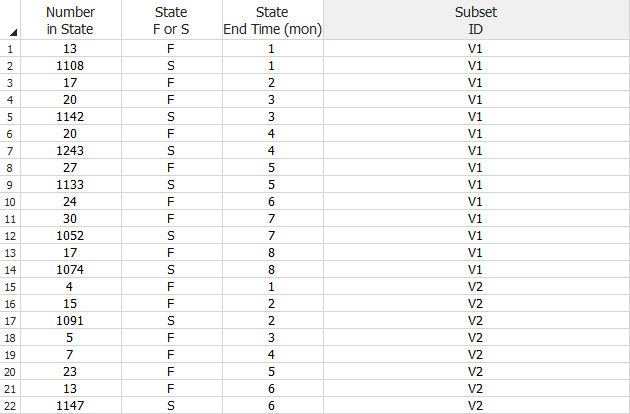Click the cell containing 1108
630x414 pixels.
[70, 65]
